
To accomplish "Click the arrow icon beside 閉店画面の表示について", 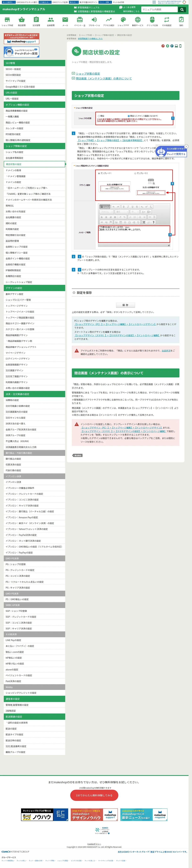I will click(73, 78).
